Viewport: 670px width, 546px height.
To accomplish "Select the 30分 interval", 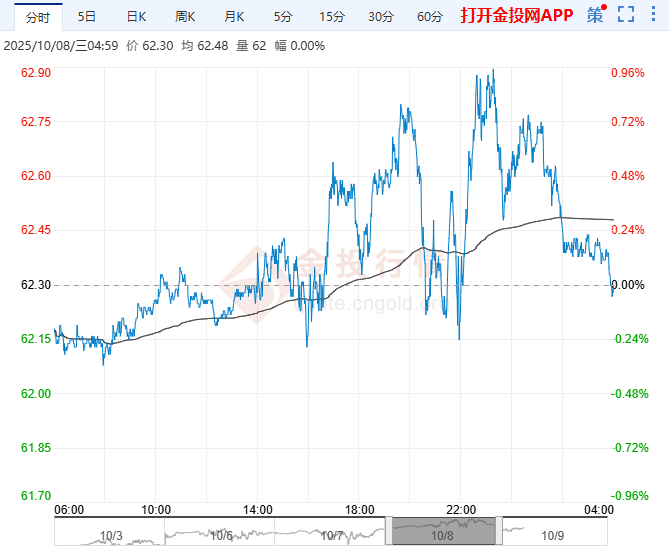I will pos(380,16).
